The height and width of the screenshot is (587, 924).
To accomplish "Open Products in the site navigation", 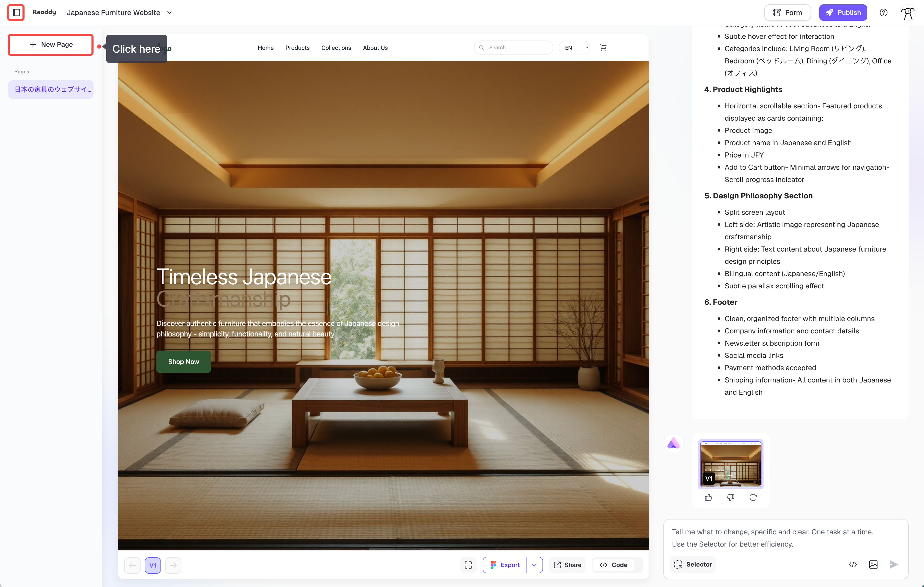I will pyautogui.click(x=297, y=48).
